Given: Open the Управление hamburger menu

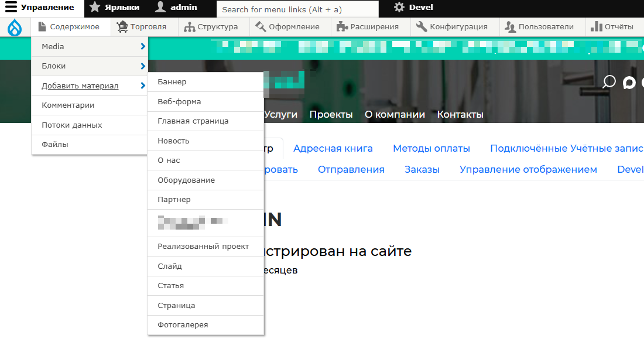Looking at the screenshot, I should 12,8.
